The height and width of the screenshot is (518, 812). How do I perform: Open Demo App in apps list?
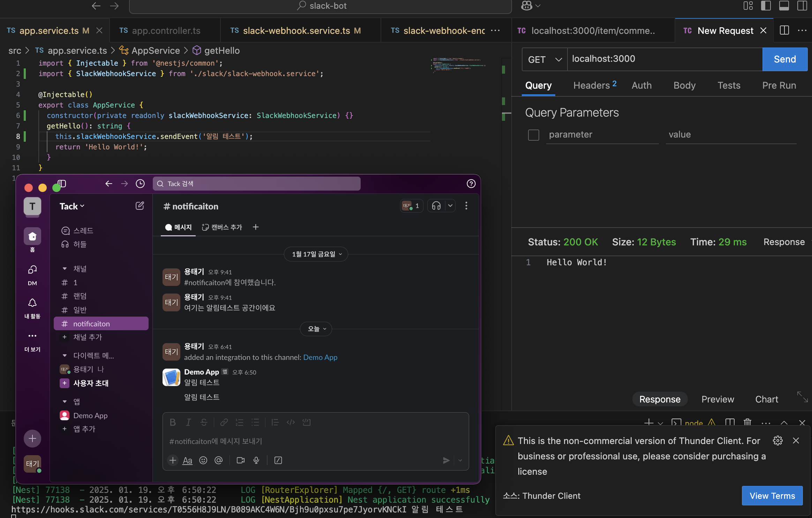point(90,415)
